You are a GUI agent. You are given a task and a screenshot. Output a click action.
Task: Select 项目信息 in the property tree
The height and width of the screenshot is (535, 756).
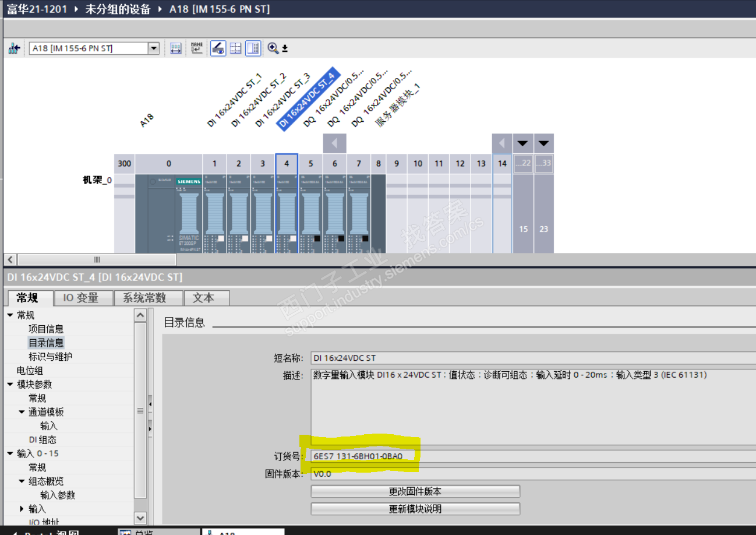[x=46, y=329]
